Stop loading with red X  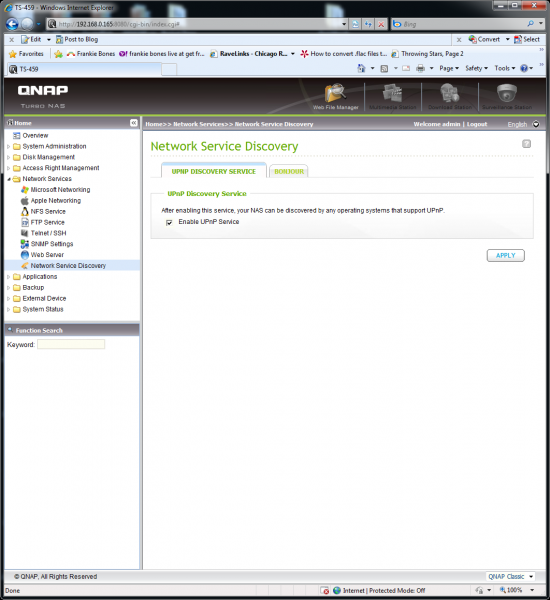381,24
